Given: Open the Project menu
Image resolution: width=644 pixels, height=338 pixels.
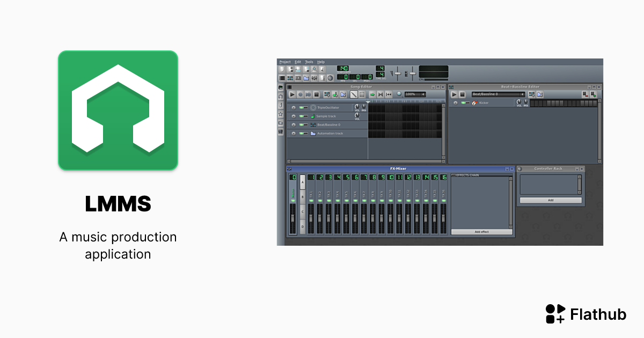Looking at the screenshot, I should pos(284,62).
